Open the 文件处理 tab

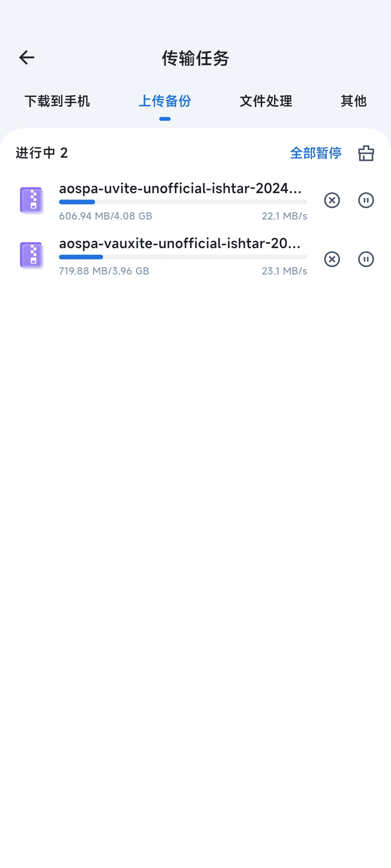(266, 101)
